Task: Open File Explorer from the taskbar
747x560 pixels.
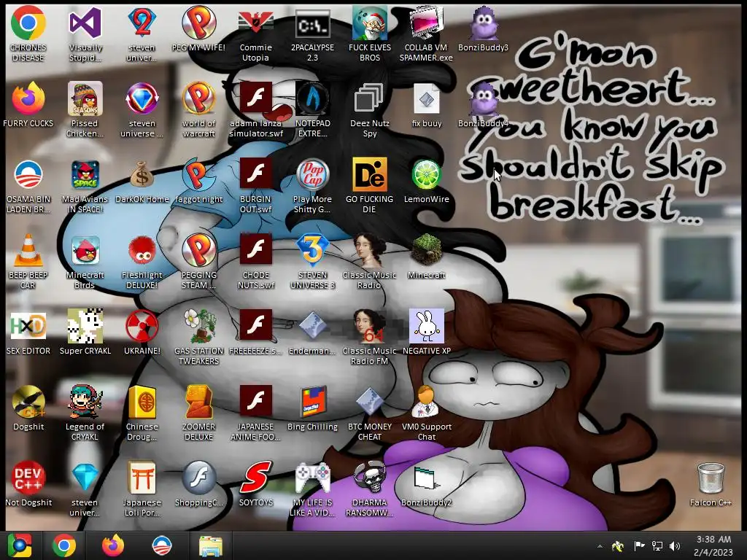Action: click(211, 545)
